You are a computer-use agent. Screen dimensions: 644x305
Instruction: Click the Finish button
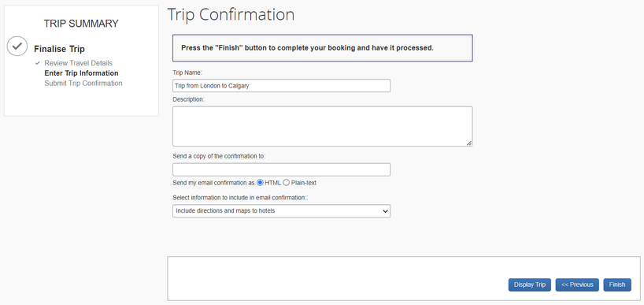(617, 285)
